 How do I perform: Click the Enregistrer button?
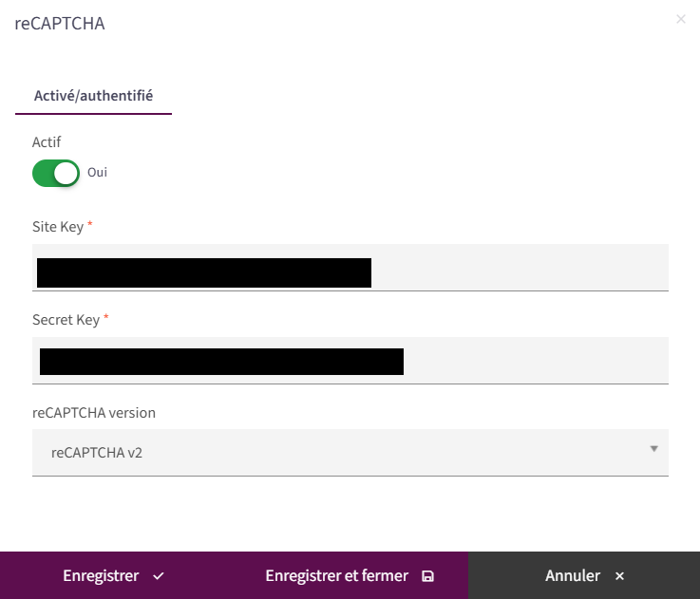pos(114,575)
